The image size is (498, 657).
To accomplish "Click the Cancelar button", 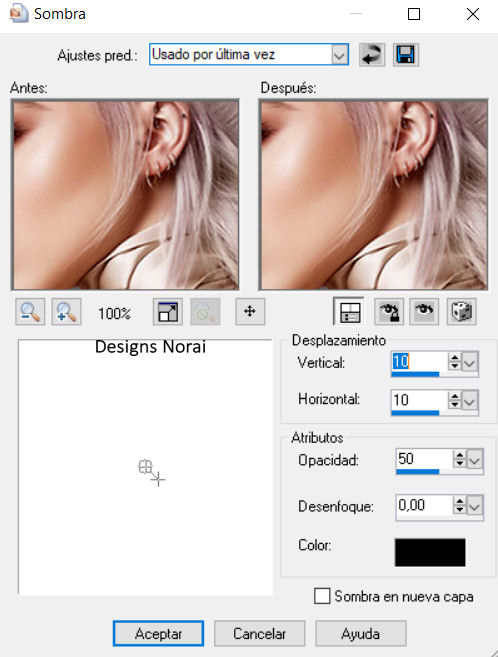I will click(x=259, y=634).
